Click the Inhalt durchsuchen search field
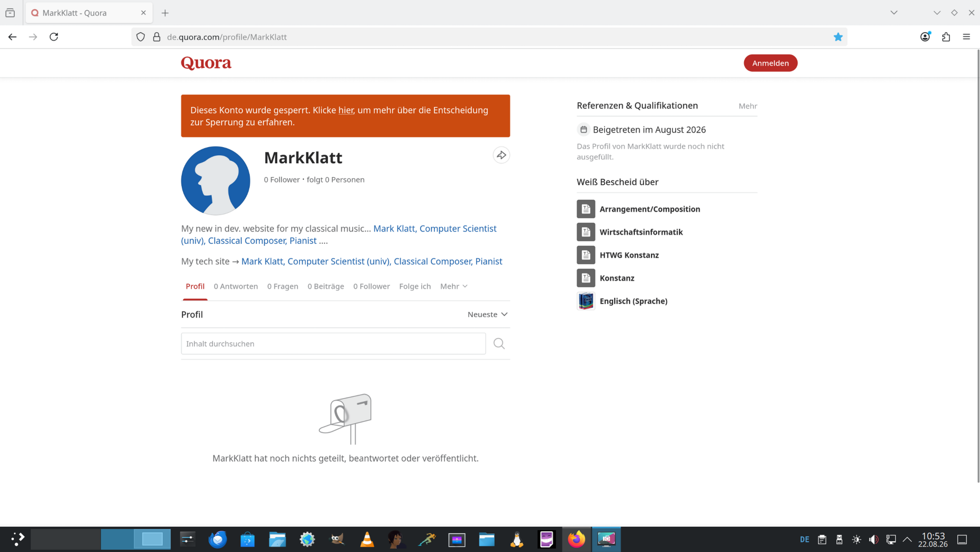The width and height of the screenshot is (980, 552). click(x=333, y=343)
